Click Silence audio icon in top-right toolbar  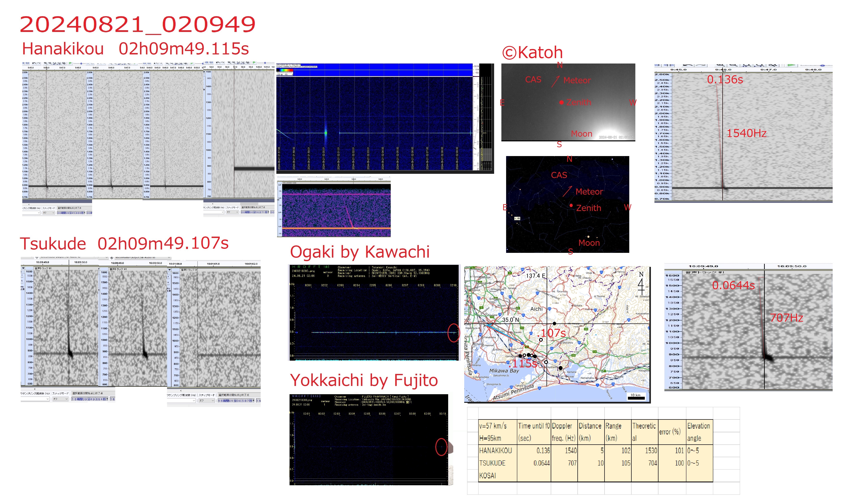click(x=669, y=65)
